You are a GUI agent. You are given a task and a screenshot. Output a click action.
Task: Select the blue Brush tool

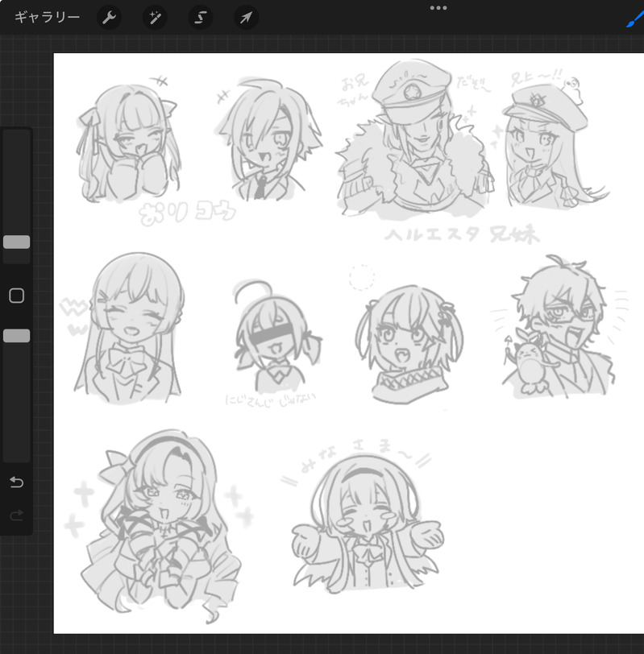pos(635,19)
